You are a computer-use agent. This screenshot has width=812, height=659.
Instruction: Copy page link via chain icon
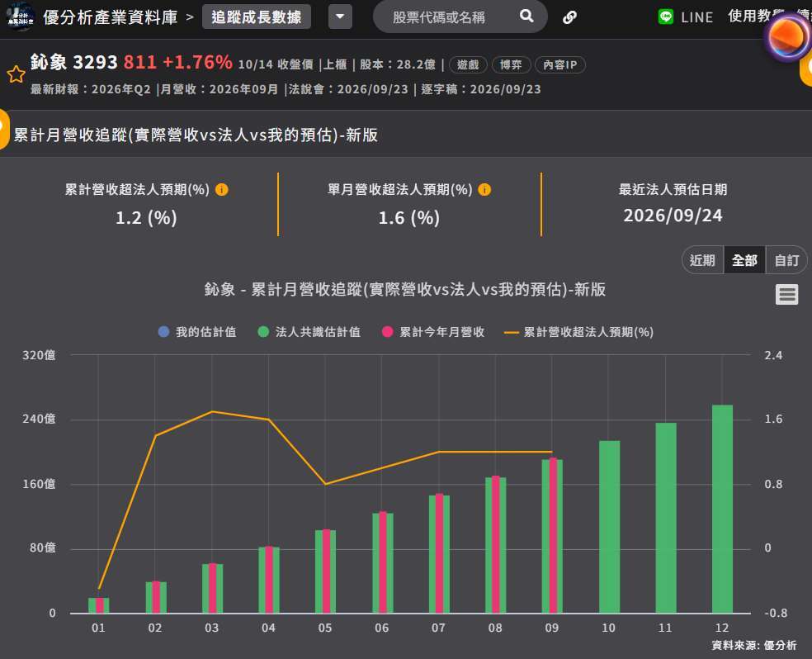pos(569,17)
